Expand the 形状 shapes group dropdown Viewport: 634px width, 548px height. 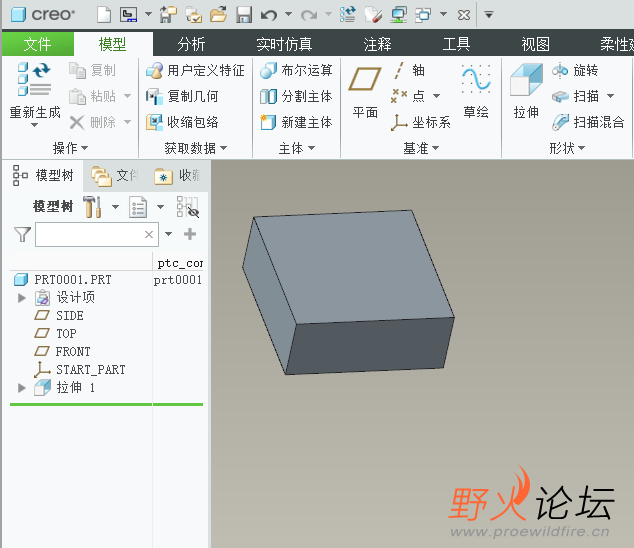pyautogui.click(x=566, y=148)
